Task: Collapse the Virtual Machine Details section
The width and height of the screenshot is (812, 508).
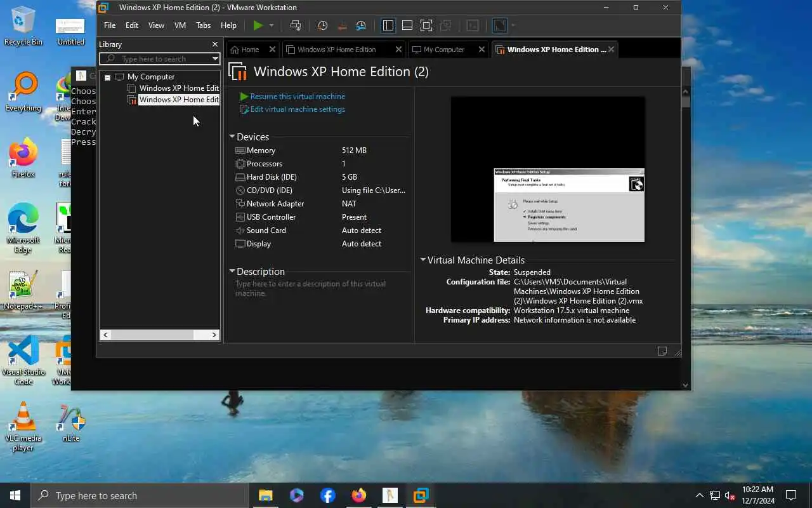Action: tap(423, 260)
